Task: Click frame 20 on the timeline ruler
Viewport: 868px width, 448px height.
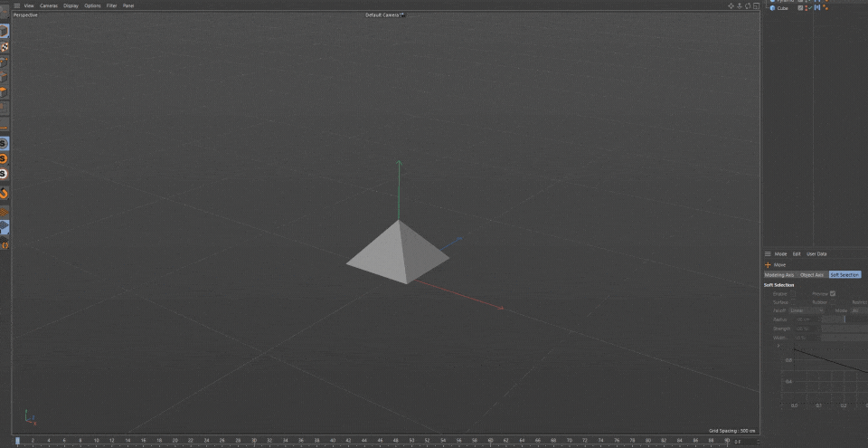Action: tap(175, 441)
